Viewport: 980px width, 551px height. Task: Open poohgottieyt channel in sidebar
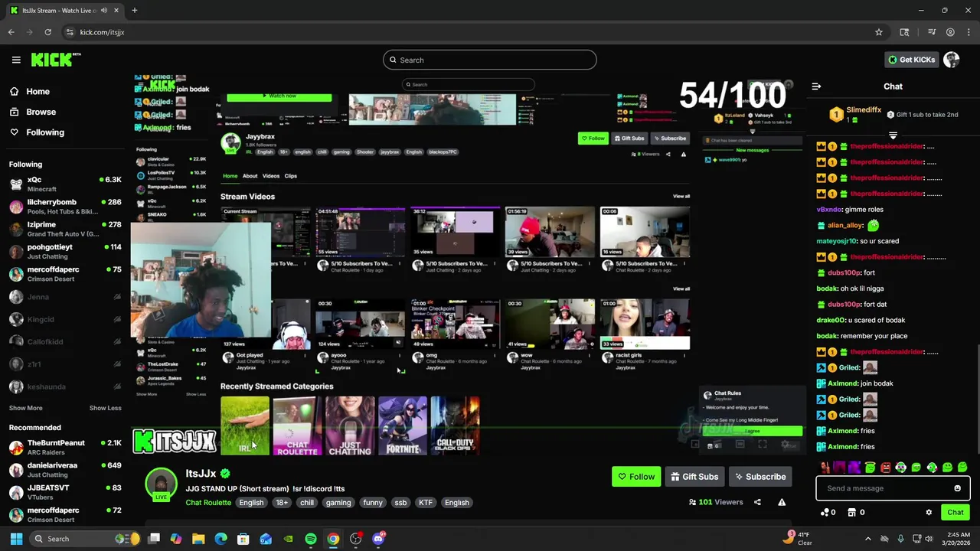pyautogui.click(x=65, y=252)
